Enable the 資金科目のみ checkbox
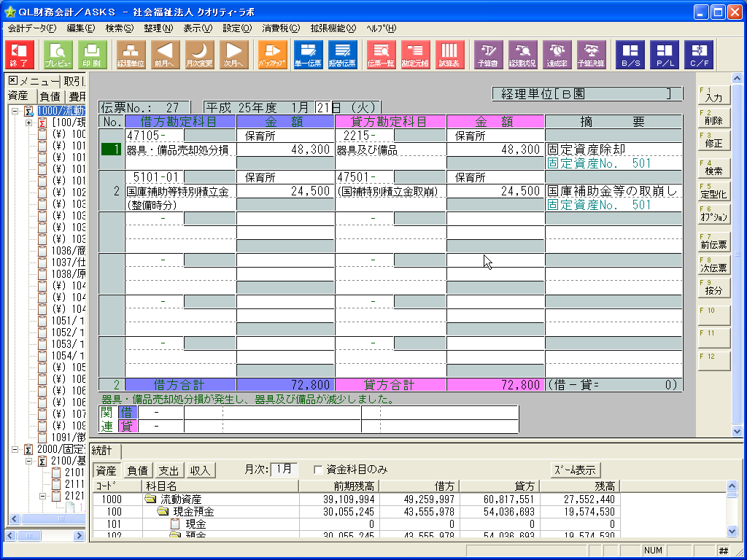Viewport: 747px width, 560px height. 318,470
